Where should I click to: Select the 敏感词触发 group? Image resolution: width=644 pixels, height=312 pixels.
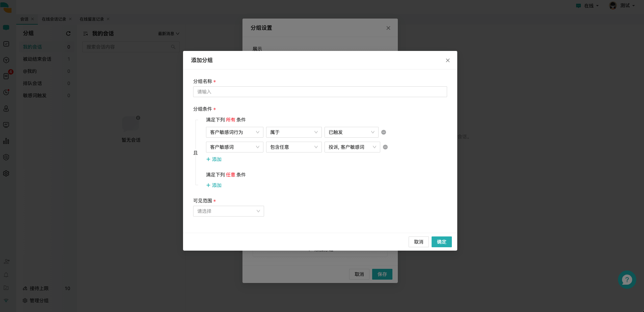[x=47, y=95]
